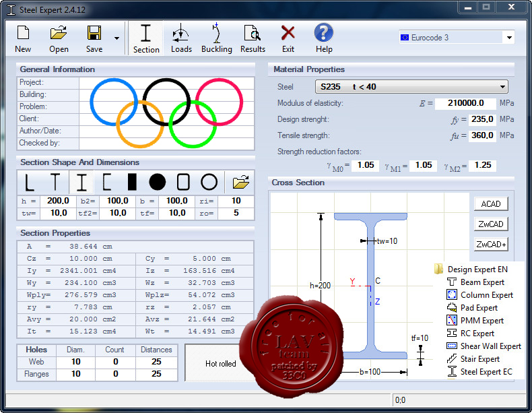Open the Steel grade S235 dropdown
The width and height of the screenshot is (532, 413).
pyautogui.click(x=411, y=87)
